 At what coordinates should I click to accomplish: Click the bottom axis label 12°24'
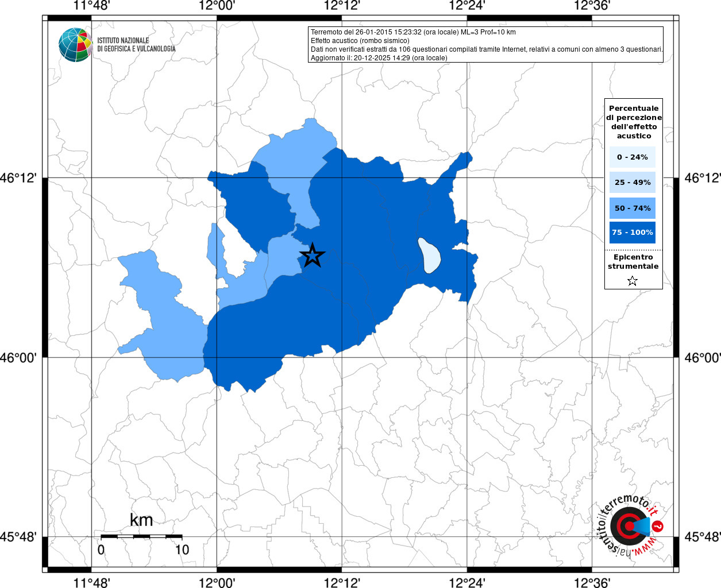tap(467, 582)
